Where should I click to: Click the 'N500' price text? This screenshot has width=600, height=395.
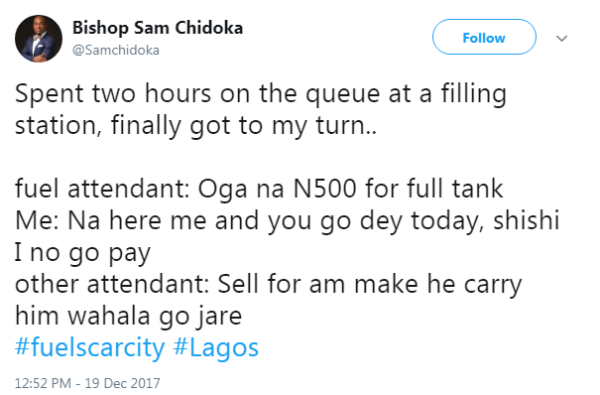click(x=325, y=189)
